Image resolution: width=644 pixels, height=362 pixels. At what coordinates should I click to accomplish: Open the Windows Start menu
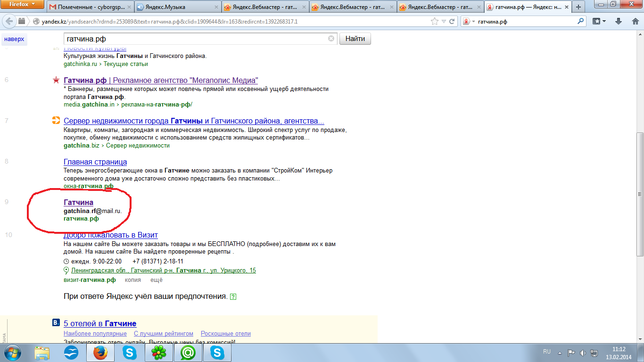pyautogui.click(x=12, y=352)
